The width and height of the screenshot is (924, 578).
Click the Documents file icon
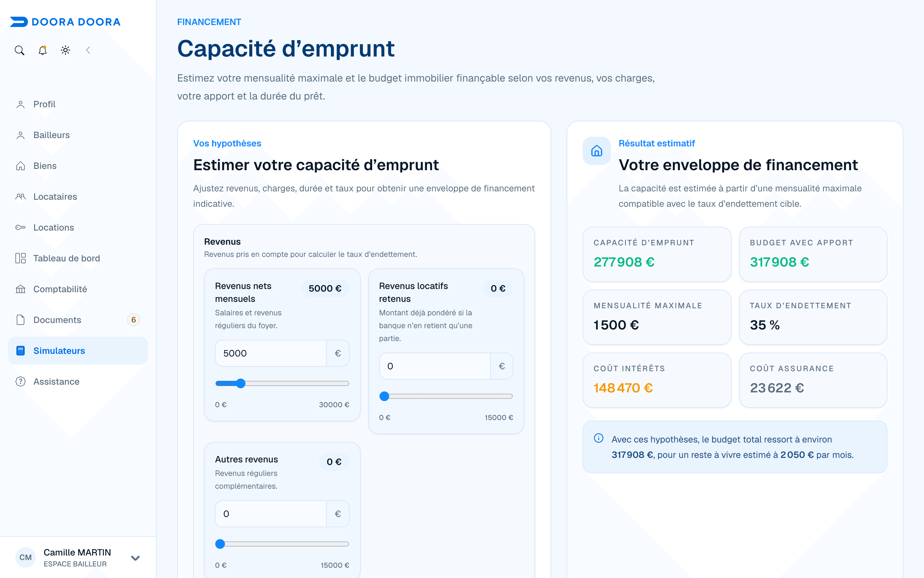tap(21, 320)
